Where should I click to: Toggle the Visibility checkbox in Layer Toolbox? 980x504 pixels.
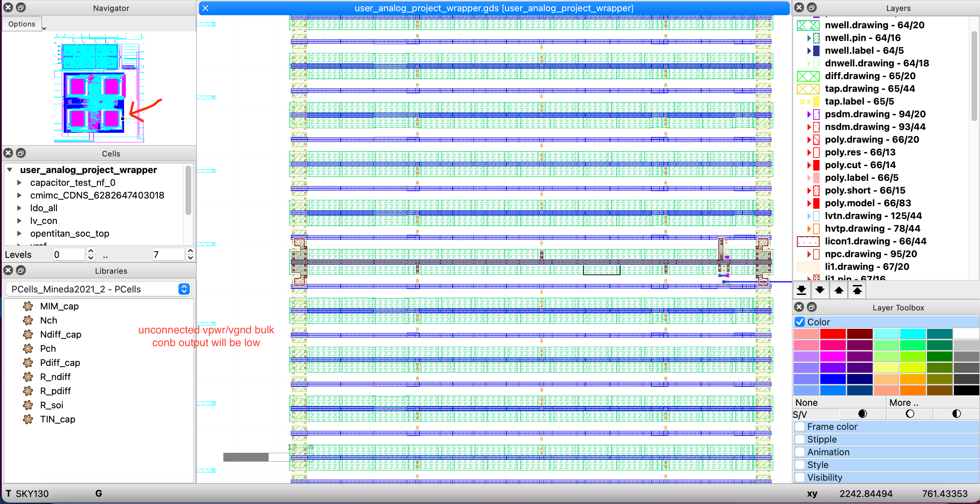pos(800,478)
